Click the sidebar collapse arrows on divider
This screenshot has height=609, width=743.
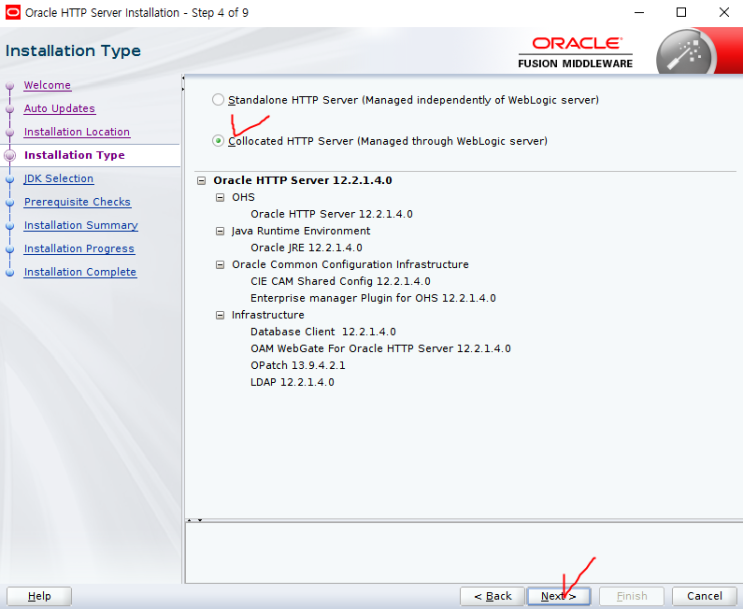point(183,83)
